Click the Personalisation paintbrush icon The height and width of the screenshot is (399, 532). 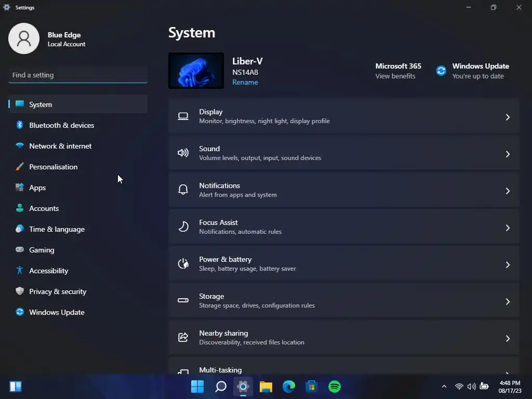[20, 166]
